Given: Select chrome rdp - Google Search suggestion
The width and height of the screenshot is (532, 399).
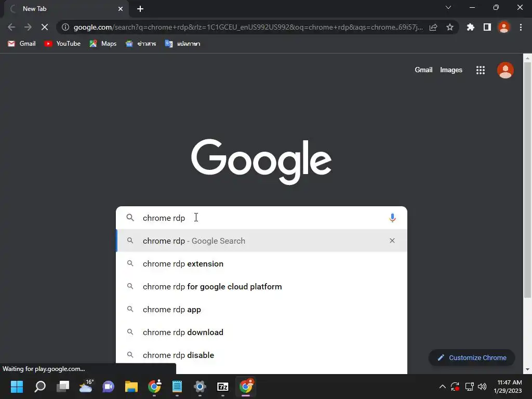Looking at the screenshot, I should click(x=261, y=241).
